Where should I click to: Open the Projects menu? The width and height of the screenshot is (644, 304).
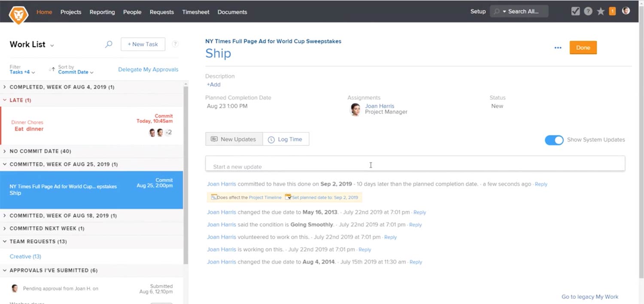(x=71, y=12)
